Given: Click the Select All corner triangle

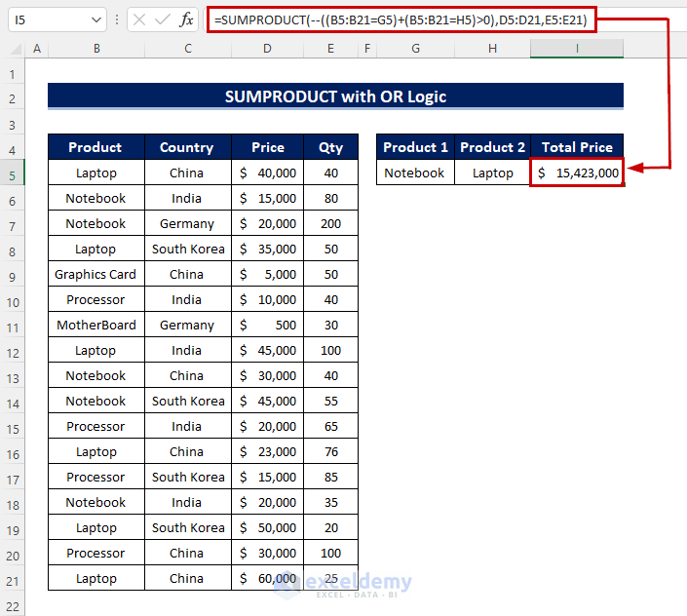Looking at the screenshot, I should click(16, 49).
